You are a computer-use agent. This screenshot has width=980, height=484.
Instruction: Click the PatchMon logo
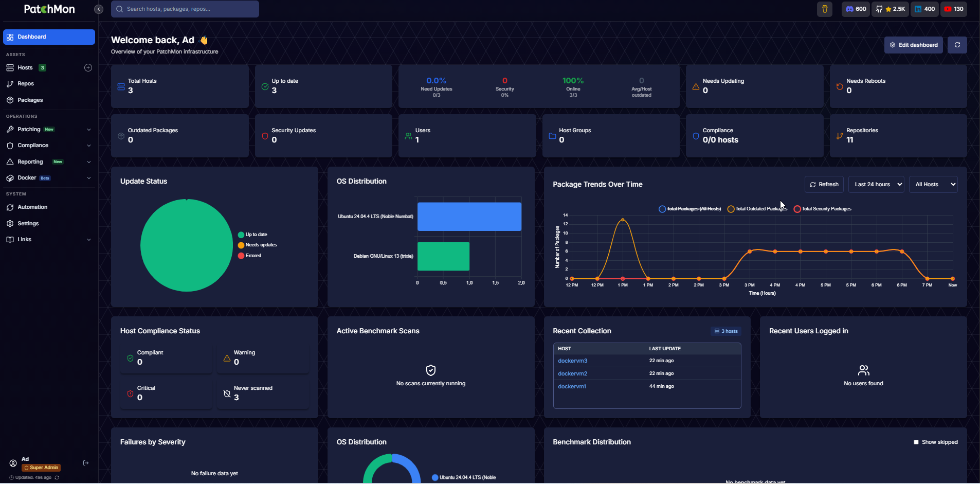click(49, 9)
